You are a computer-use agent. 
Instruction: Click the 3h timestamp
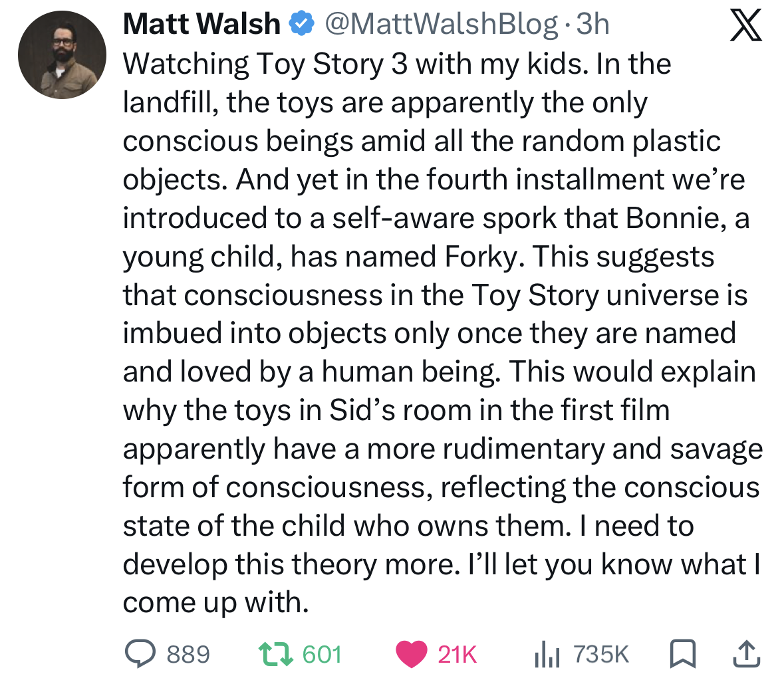pos(592,25)
